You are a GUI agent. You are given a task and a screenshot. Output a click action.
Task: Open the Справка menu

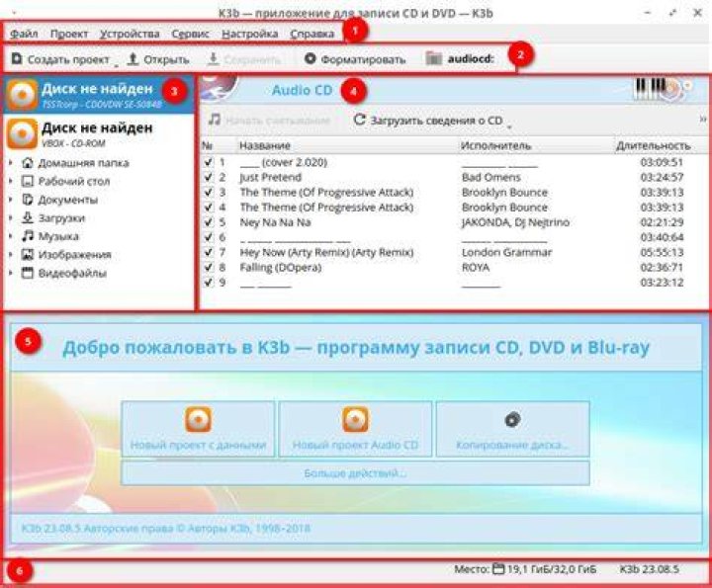click(x=311, y=34)
